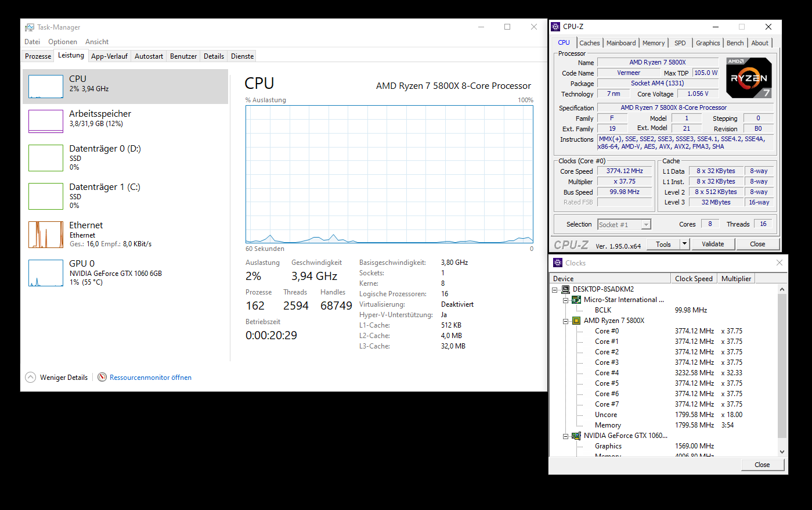Click the Weniger Details collapse arrow icon

point(31,378)
